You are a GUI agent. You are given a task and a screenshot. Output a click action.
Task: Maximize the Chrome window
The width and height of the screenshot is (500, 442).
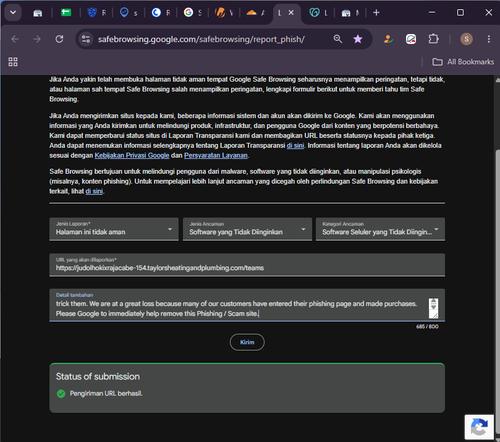(x=460, y=13)
